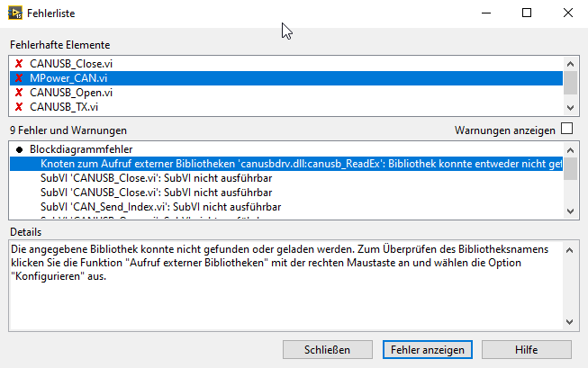Click red X icon beside CANUSB_Close.vi
588x368 pixels.
pos(18,64)
